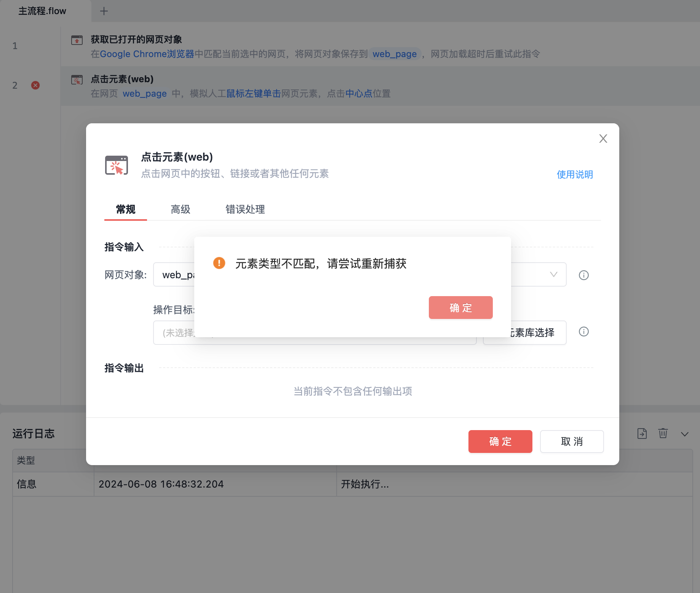Viewport: 700px width, 593px height.
Task: Switch to the 高级 tab
Action: click(x=181, y=209)
